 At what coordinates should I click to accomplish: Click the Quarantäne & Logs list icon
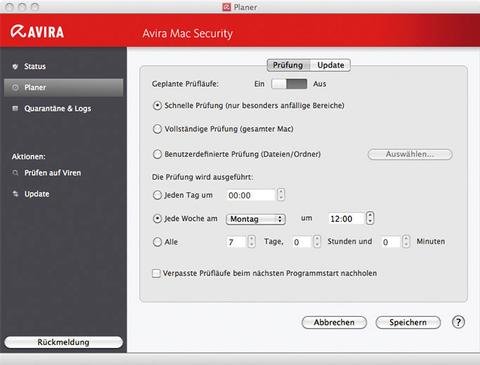[15, 108]
